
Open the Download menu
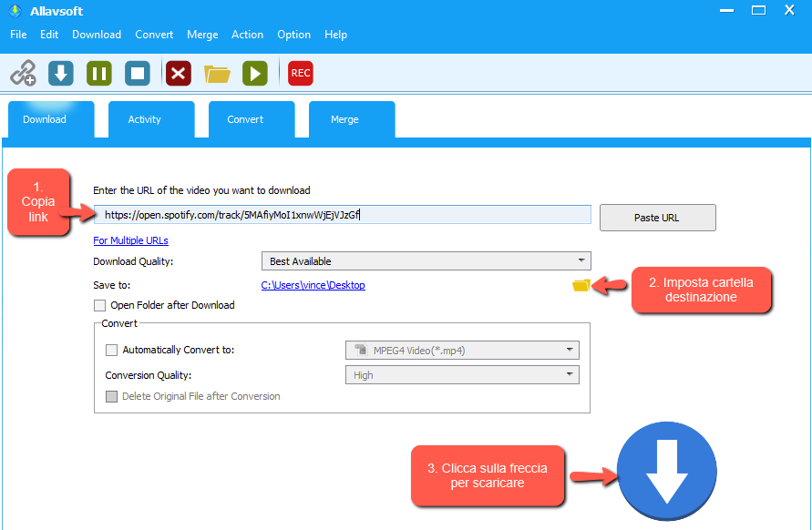[x=97, y=35]
